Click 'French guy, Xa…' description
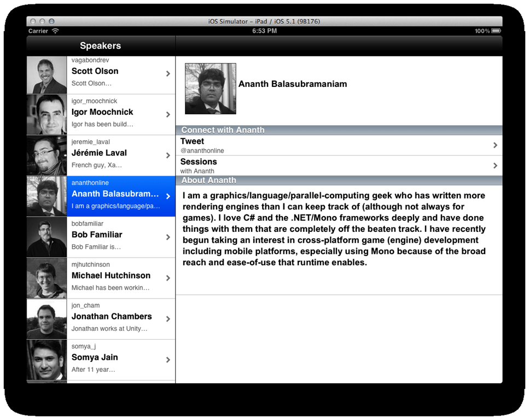Screen dimensions: 529x420 tap(96, 165)
